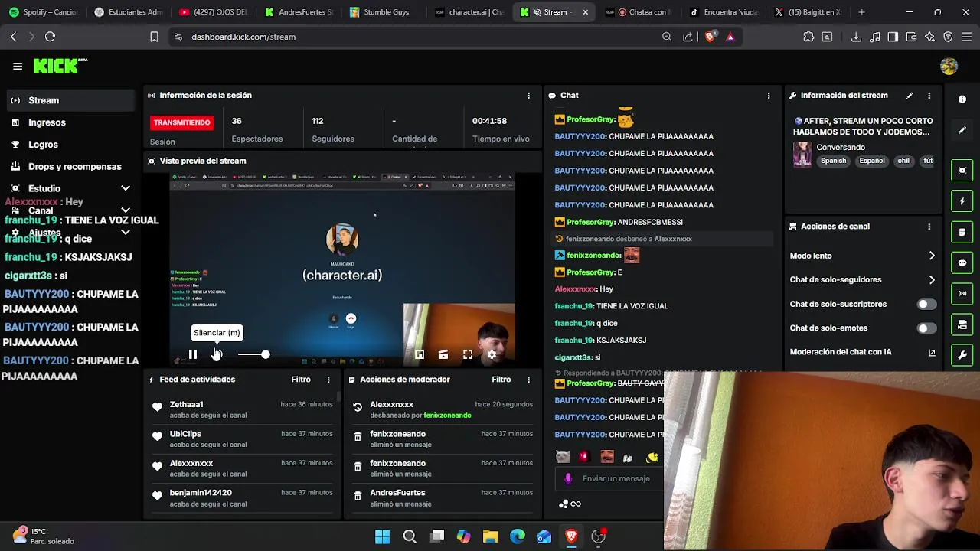Open the external link for Moderación del chat con IA
This screenshot has width=980, height=551.
point(932,352)
